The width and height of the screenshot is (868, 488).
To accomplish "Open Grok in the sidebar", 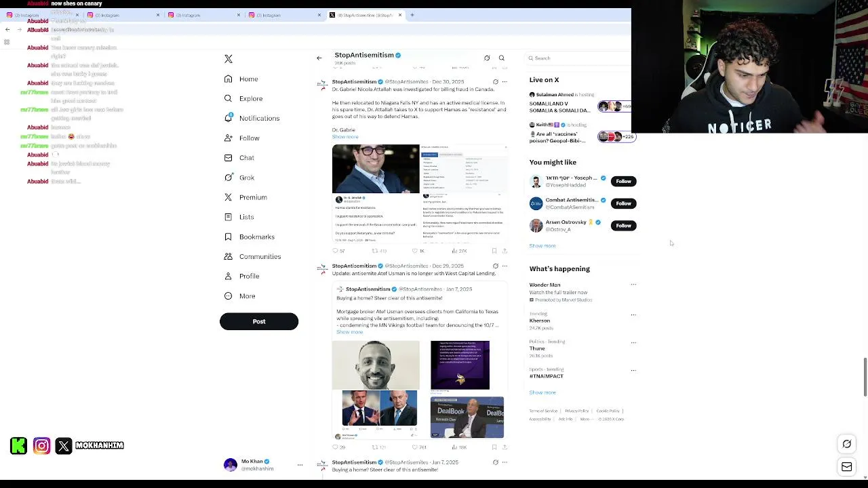I will 239,178.
